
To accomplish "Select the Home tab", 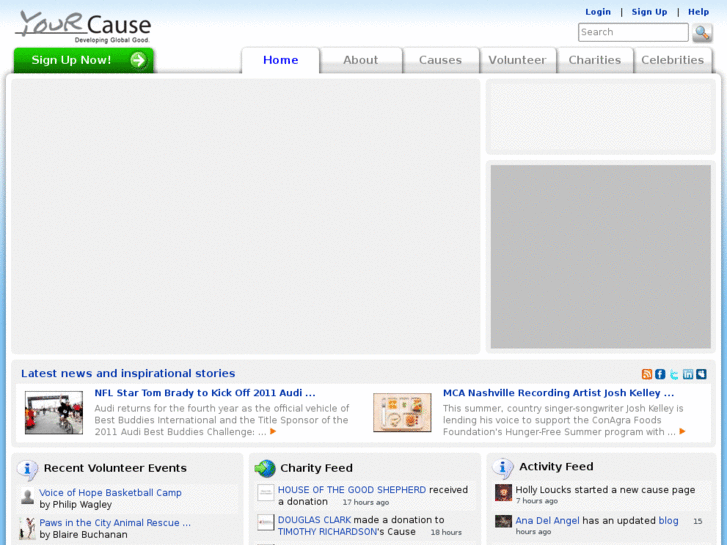I will click(281, 60).
